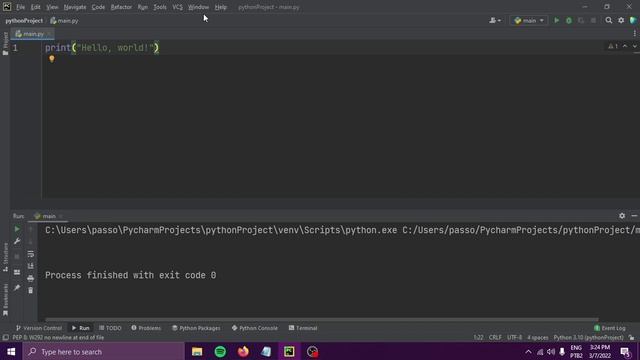Open the Python Packages tool window
Screen dimensions: 640x360
click(x=196, y=328)
